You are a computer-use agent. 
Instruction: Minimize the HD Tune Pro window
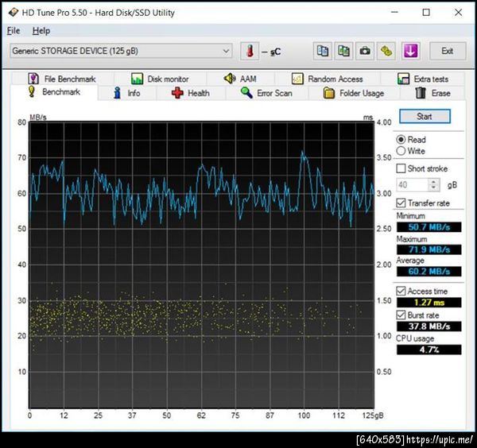click(x=394, y=13)
